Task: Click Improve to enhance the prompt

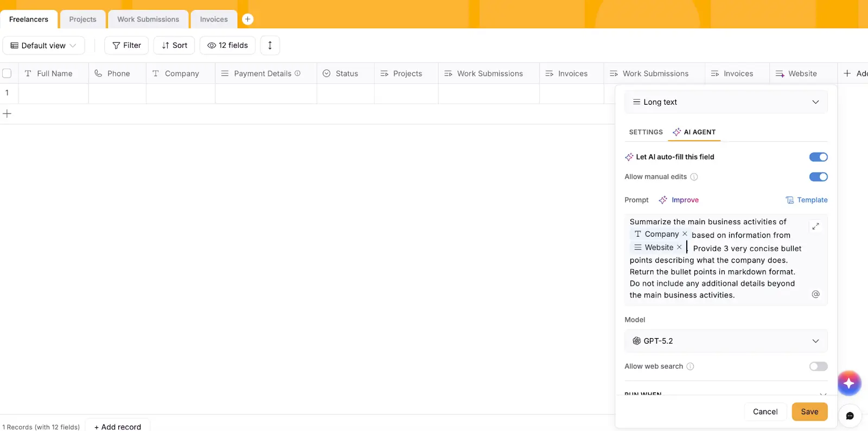Action: coord(679,200)
